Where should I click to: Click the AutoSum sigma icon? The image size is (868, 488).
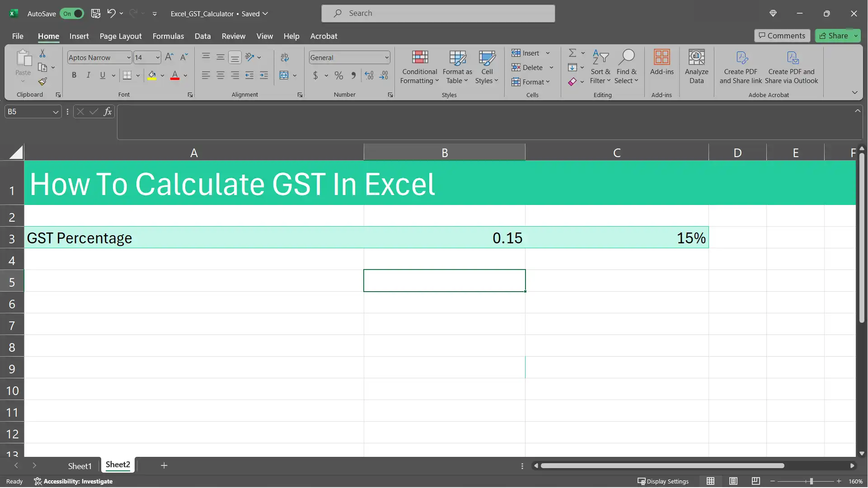point(572,53)
